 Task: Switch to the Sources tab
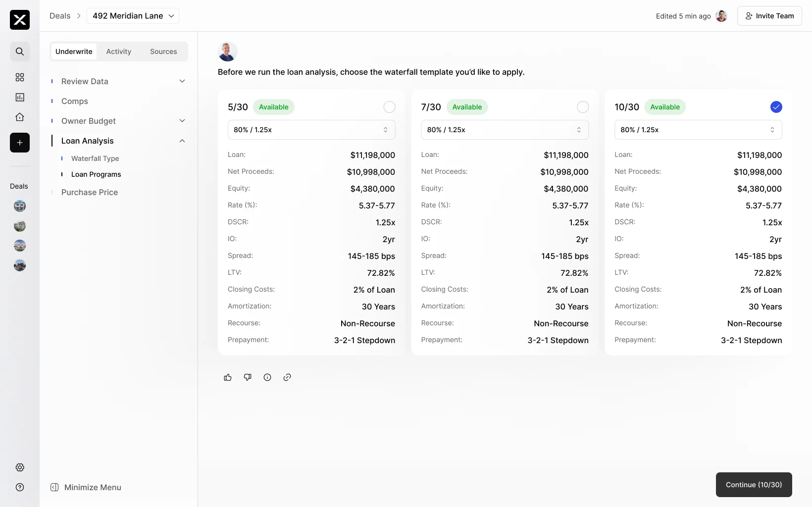163,51
